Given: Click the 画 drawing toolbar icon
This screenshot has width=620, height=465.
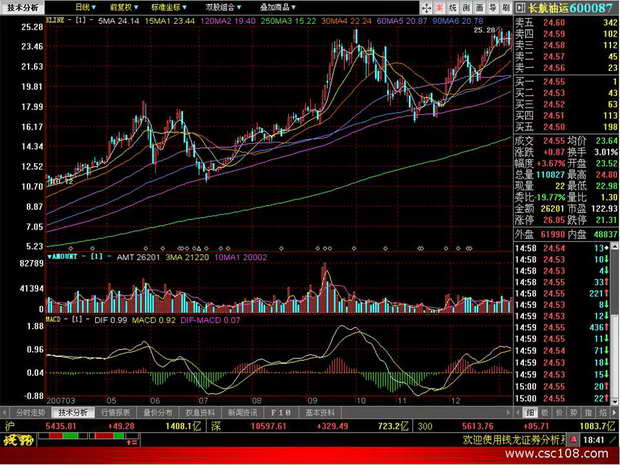Looking at the screenshot, I should pyautogui.click(x=480, y=8).
